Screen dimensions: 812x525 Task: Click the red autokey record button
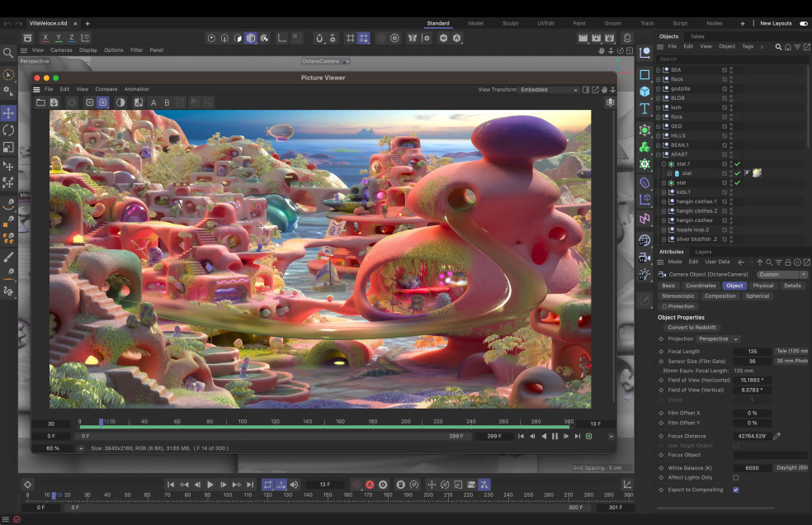(x=370, y=485)
